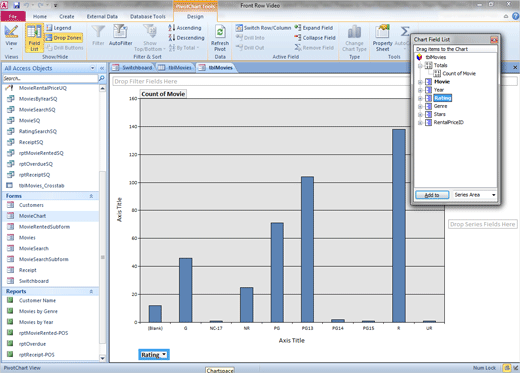Expand the RentalPriceID field node
The height and width of the screenshot is (373, 520).
[420, 123]
